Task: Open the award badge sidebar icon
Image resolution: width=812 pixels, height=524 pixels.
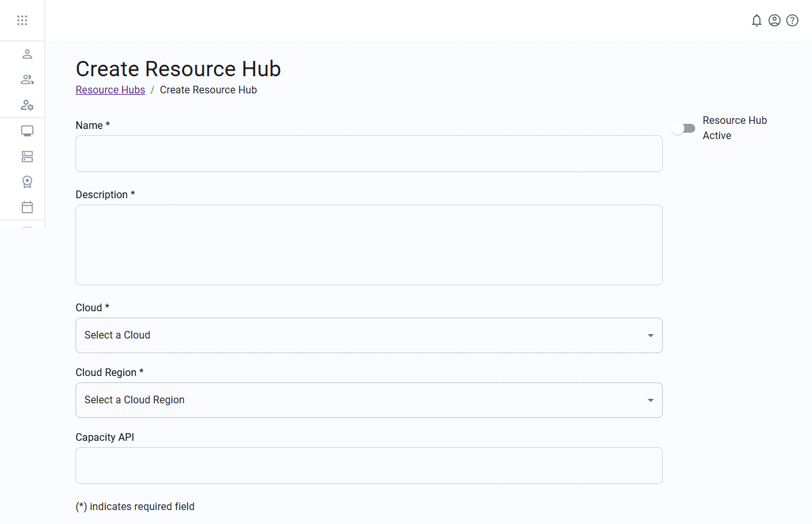Action: click(x=27, y=182)
